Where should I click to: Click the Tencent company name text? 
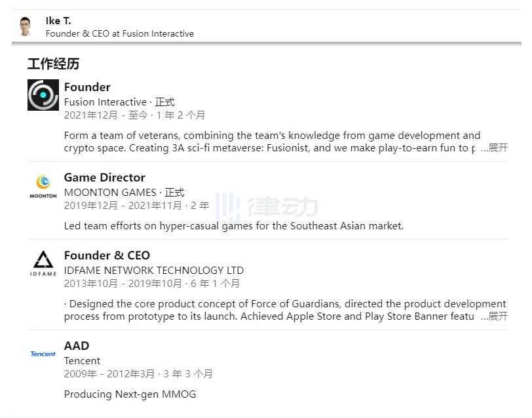(x=82, y=361)
